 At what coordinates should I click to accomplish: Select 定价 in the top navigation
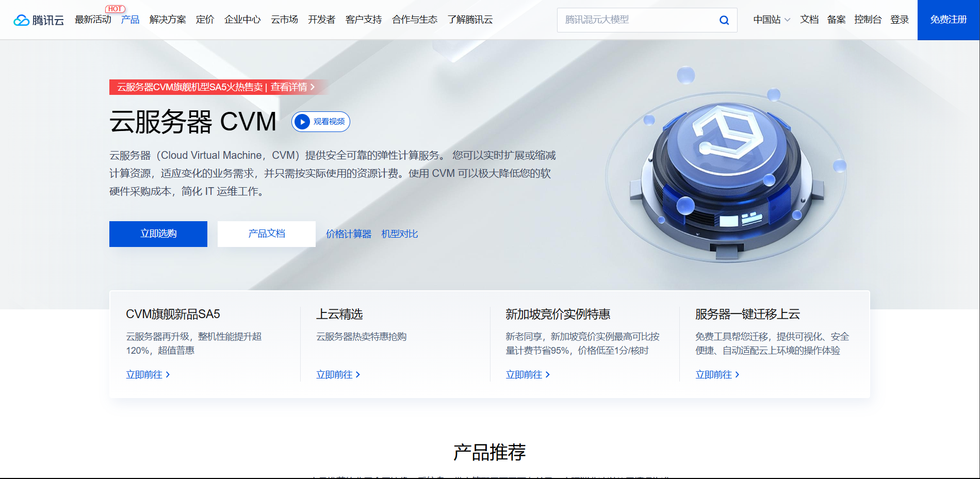206,20
